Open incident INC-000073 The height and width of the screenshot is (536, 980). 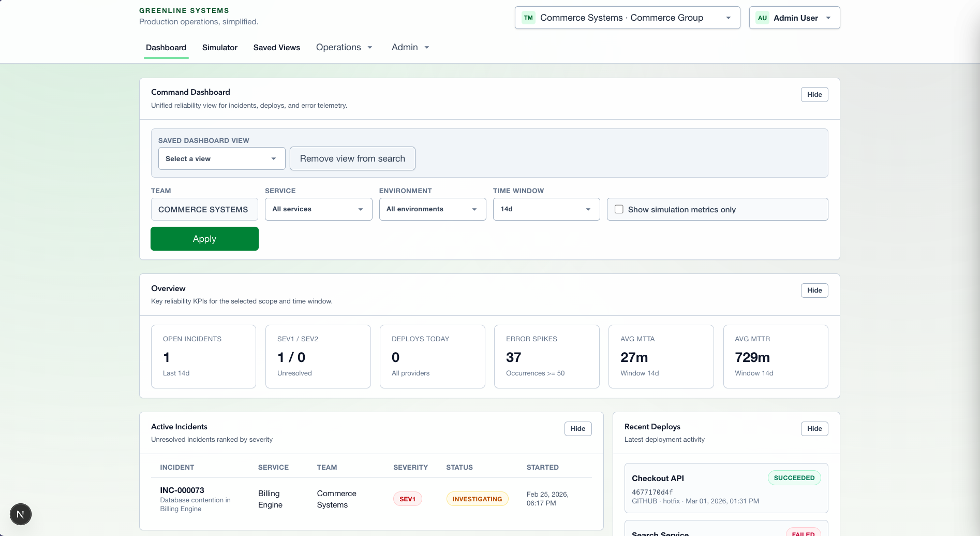click(182, 490)
